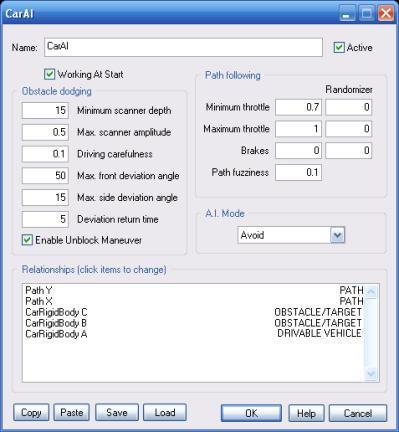Click the Path fuzziness input
Viewport: 399px width, 432px height.
point(298,172)
